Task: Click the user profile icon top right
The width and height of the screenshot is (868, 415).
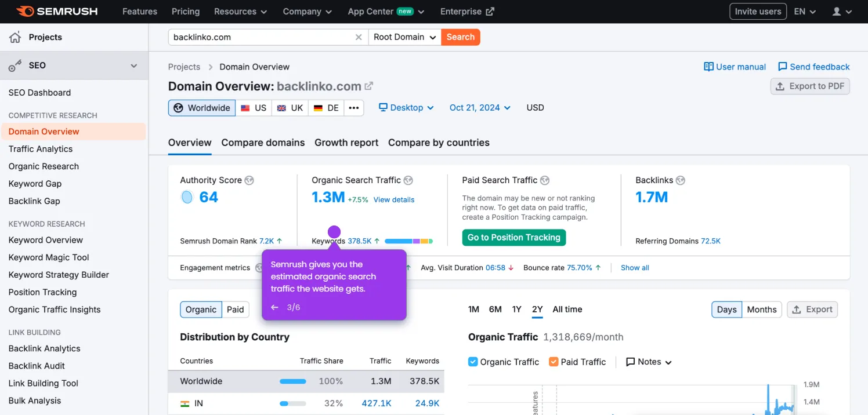Action: 837,11
